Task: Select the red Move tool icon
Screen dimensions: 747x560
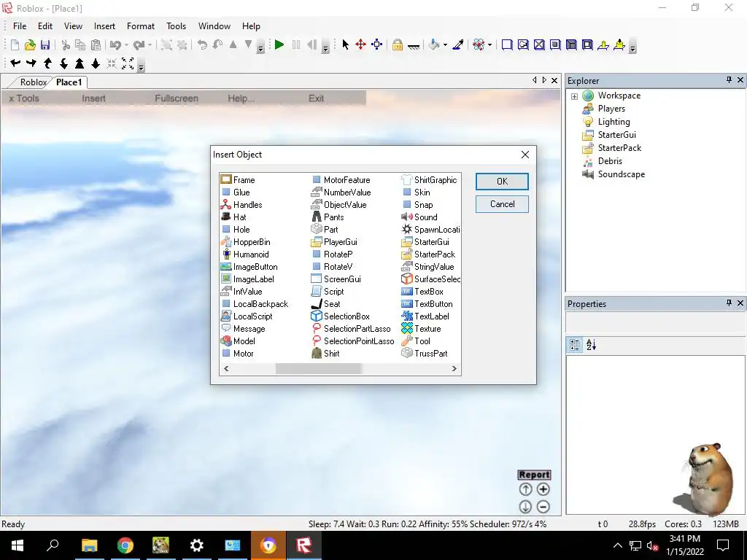Action: 360,44
